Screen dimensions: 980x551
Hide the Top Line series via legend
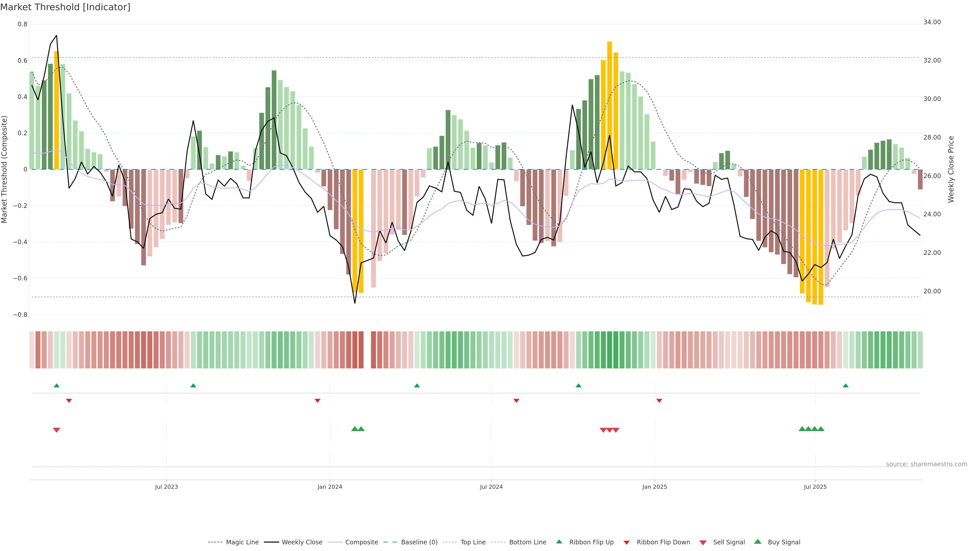coord(473,542)
